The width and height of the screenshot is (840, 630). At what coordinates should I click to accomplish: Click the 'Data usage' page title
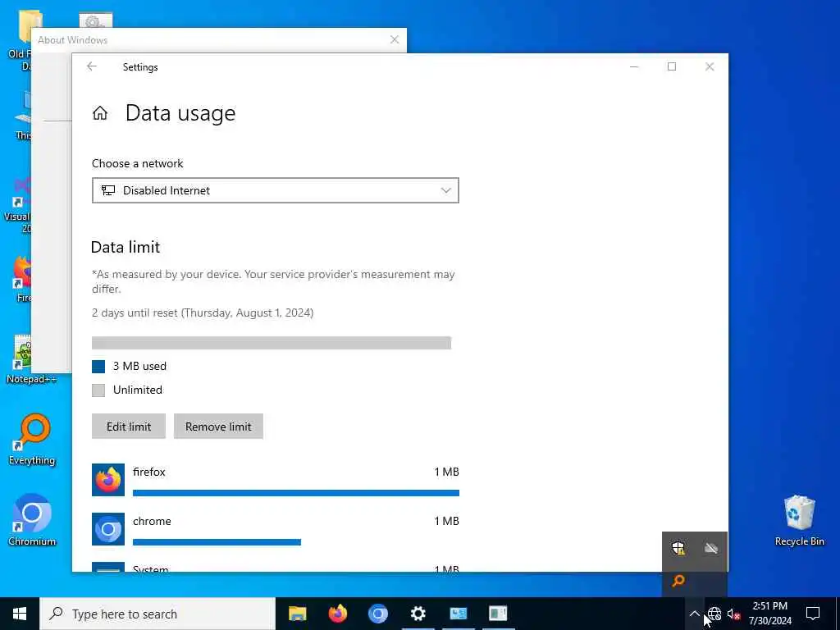pos(180,113)
